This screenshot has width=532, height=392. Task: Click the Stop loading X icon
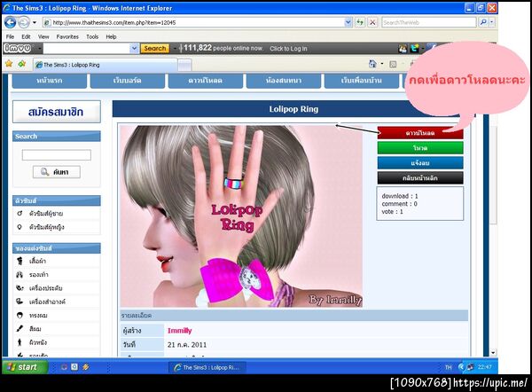tap(372, 23)
